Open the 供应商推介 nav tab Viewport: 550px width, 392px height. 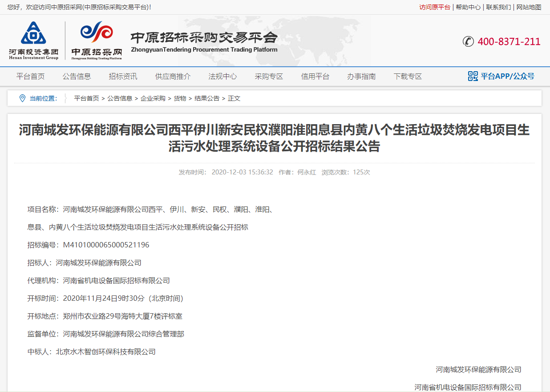point(173,77)
